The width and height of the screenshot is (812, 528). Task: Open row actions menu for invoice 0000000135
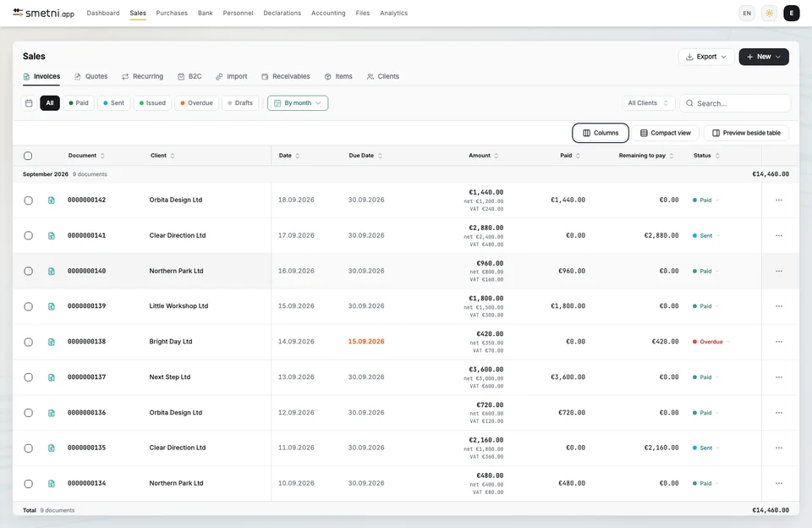coord(779,448)
